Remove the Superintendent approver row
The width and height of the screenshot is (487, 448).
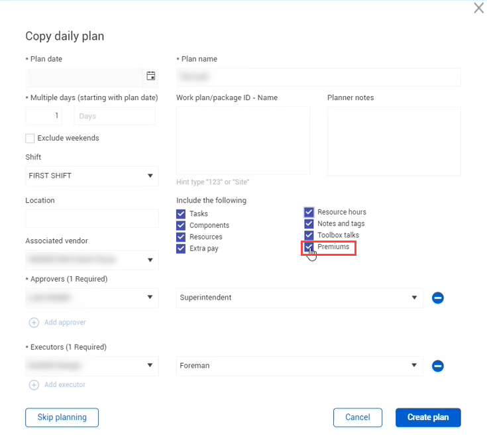click(x=437, y=298)
